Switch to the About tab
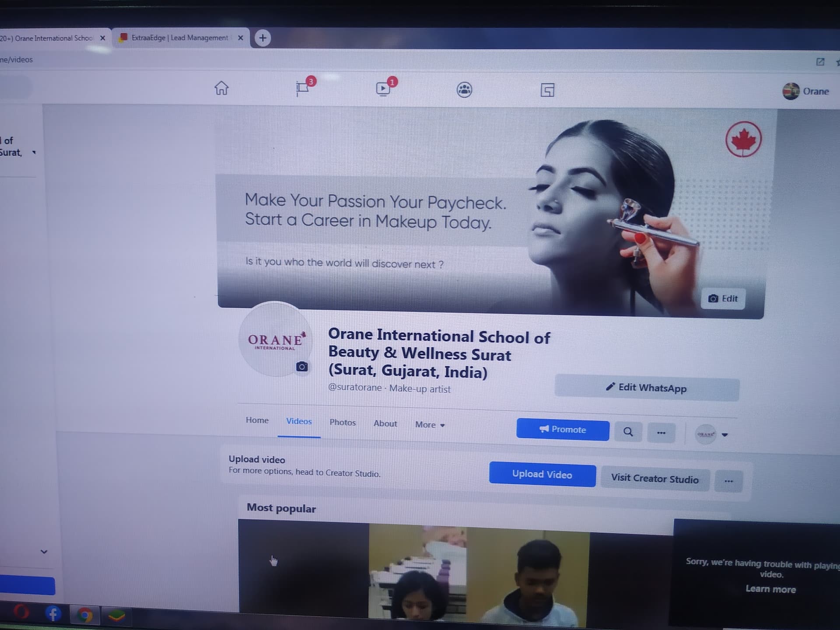This screenshot has height=630, width=840. (385, 423)
